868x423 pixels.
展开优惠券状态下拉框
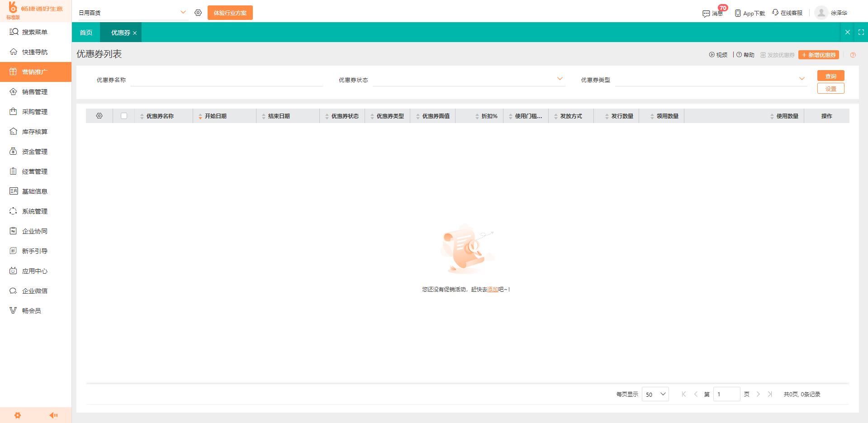[x=560, y=78]
